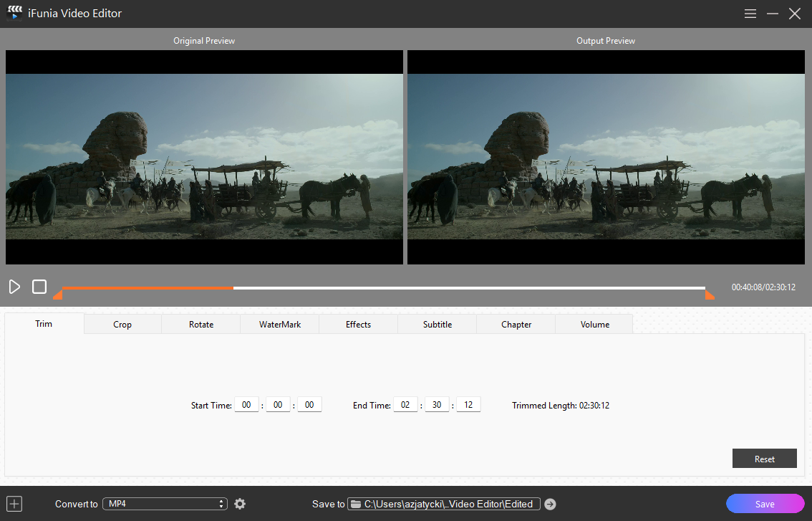This screenshot has height=521, width=812.
Task: Open the hamburger menu in title bar
Action: (750, 14)
